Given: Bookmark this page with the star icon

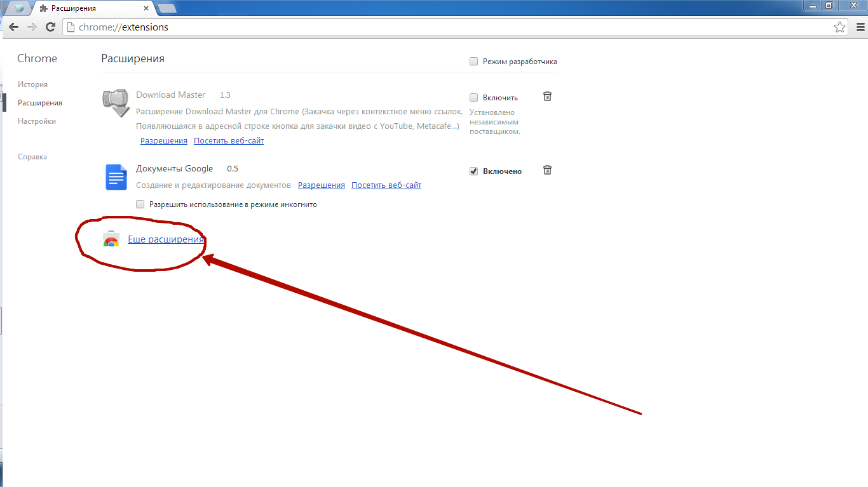Looking at the screenshot, I should pos(839,27).
